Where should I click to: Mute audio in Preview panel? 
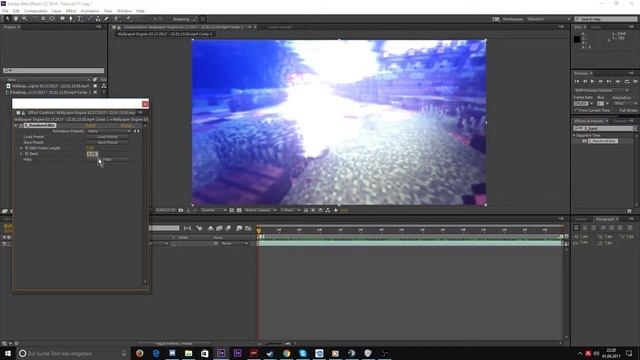click(618, 82)
